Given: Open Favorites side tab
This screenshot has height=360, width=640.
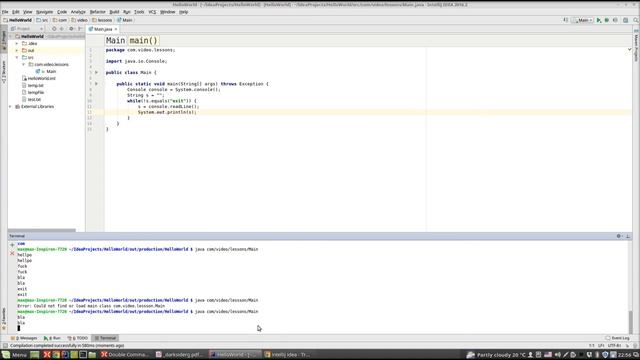Looking at the screenshot, I should coord(4,318).
